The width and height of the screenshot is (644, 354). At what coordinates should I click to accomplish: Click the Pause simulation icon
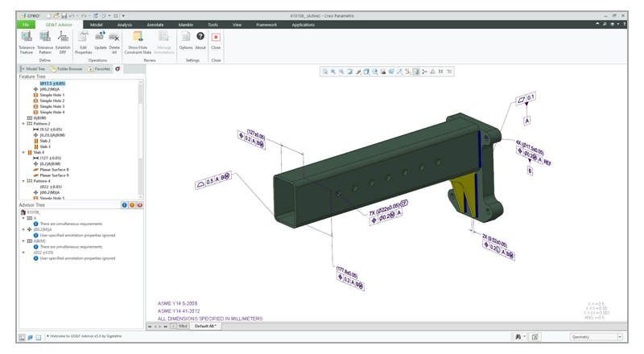click(x=440, y=72)
